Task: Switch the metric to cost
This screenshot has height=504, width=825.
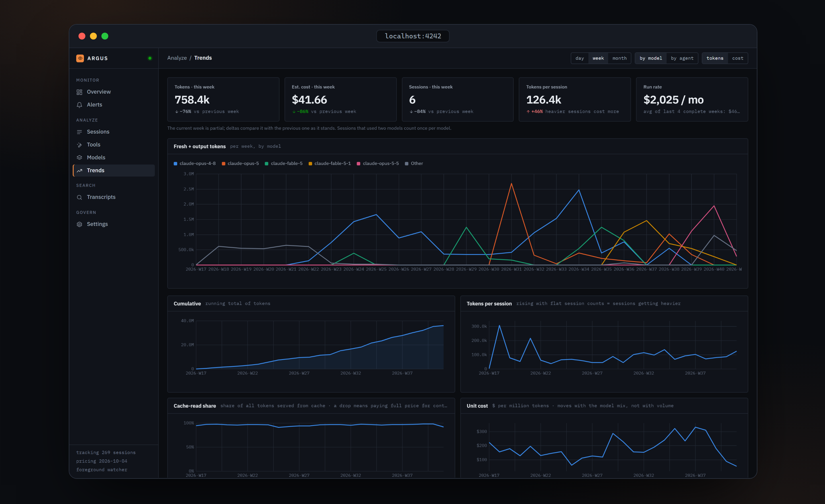Action: coord(738,58)
